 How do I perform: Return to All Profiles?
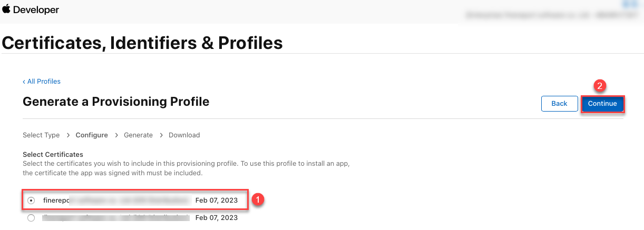coord(42,82)
